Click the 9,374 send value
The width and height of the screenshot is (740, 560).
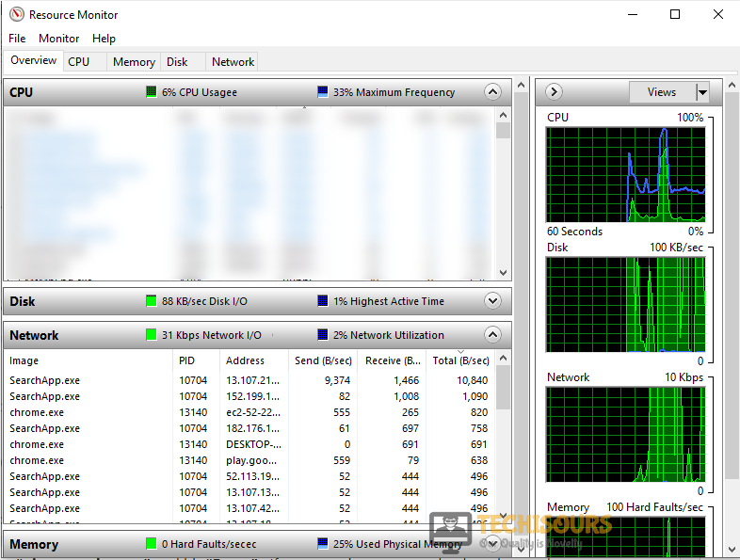337,380
